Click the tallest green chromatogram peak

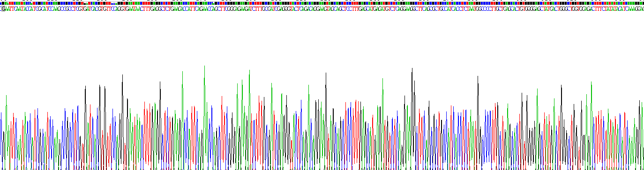tap(204, 117)
